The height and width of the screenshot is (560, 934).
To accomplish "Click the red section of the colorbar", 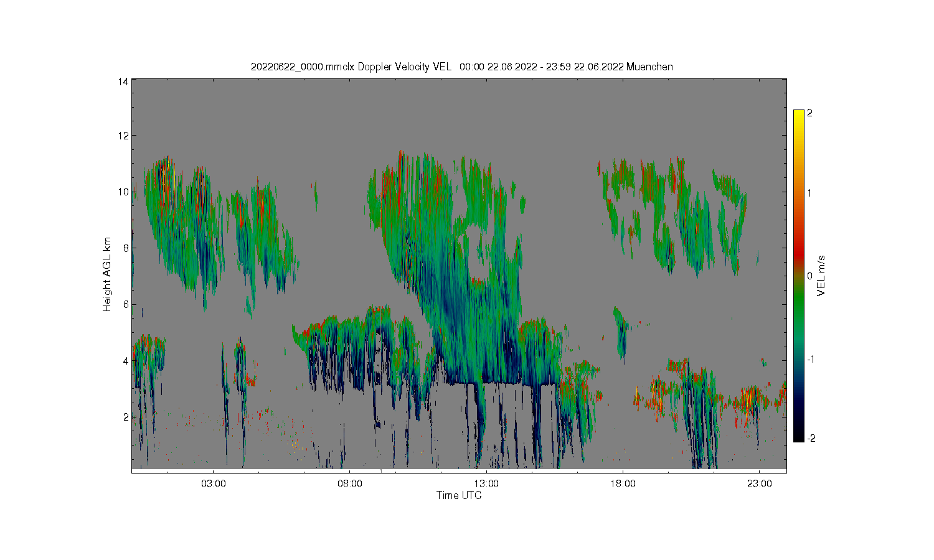I will [798, 252].
